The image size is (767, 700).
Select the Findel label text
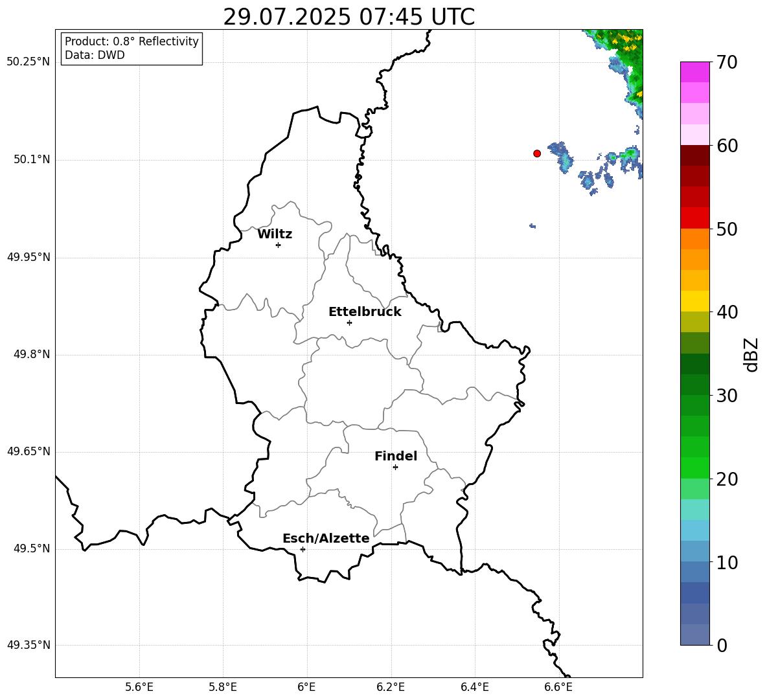[x=396, y=456]
